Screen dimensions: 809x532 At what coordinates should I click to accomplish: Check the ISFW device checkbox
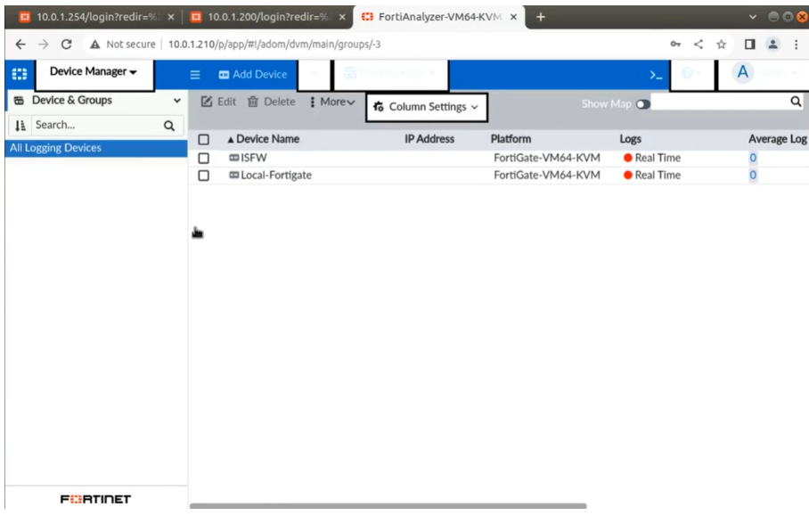201,160
